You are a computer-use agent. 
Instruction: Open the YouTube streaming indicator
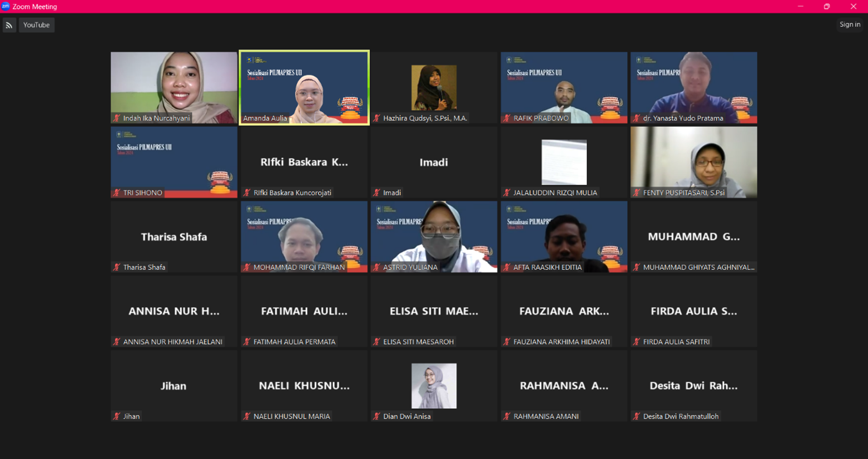37,25
